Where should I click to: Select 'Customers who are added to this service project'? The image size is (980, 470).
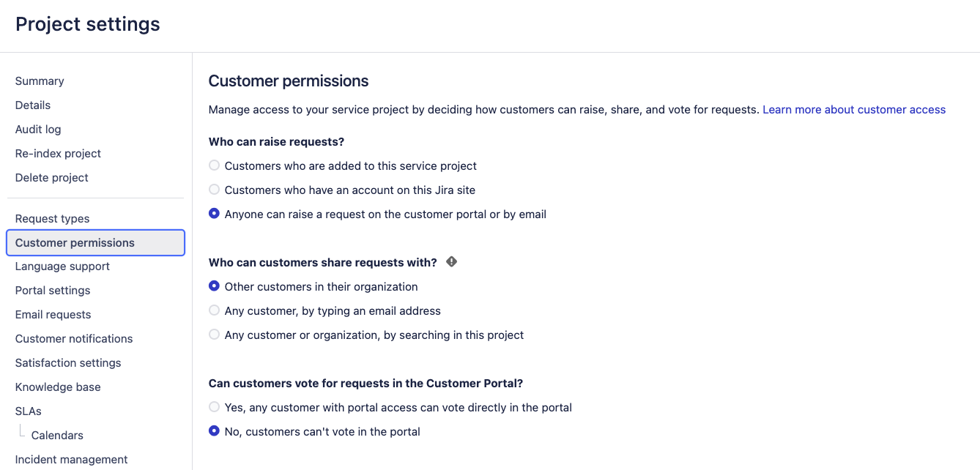coord(214,165)
